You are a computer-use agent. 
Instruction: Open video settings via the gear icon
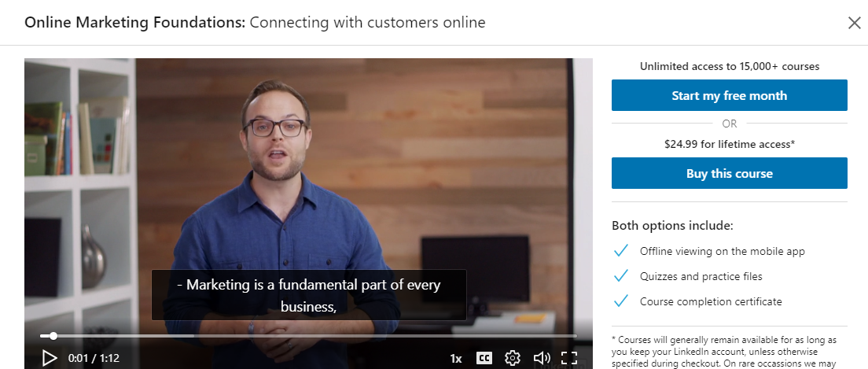pyautogui.click(x=513, y=358)
